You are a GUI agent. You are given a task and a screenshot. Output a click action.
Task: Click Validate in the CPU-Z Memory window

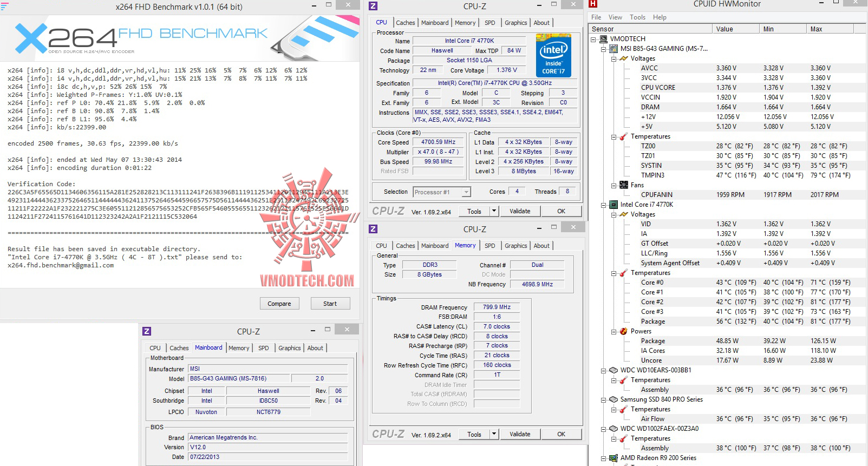click(x=520, y=434)
